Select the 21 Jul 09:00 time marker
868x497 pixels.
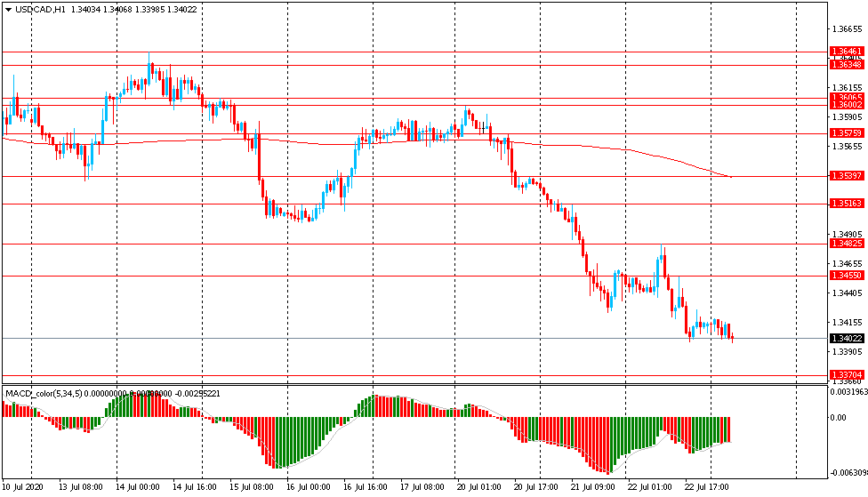click(x=594, y=487)
